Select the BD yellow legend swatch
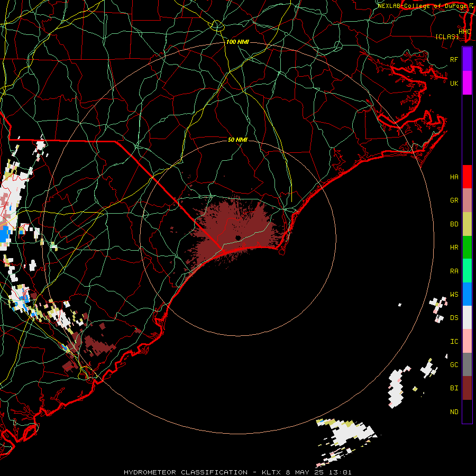Image resolution: width=476 pixels, height=476 pixels. [x=467, y=224]
